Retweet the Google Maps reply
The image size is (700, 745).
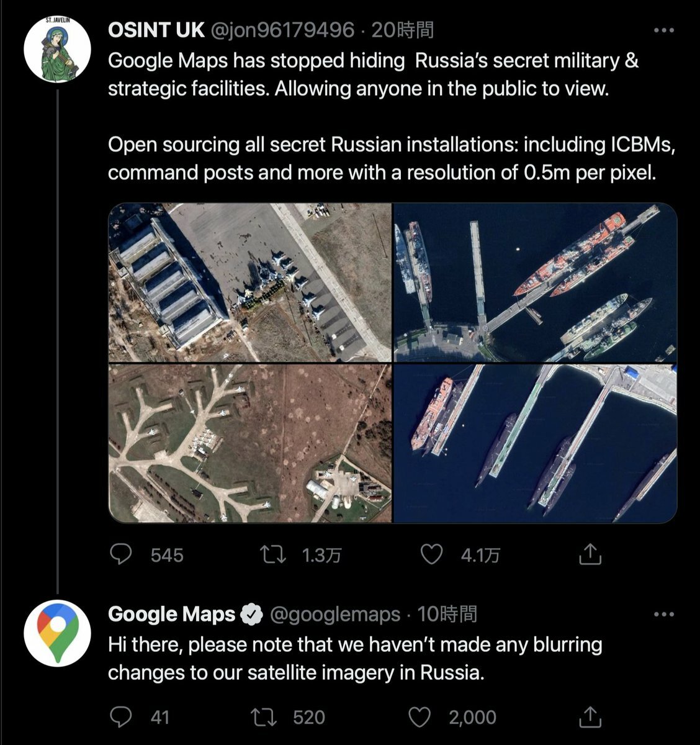click(x=265, y=717)
